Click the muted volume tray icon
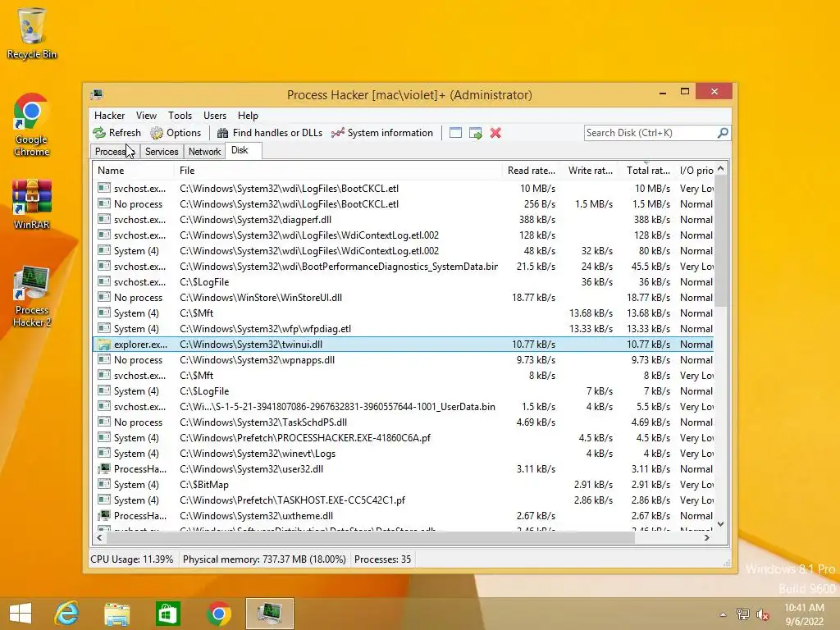Screen dimensions: 840x630 tap(762, 614)
